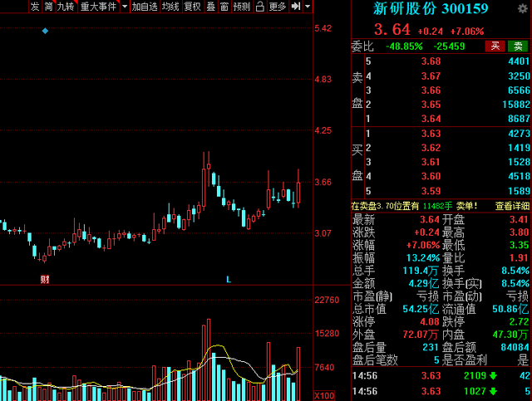
Task: Toggle the 简 simplified view button
Action: [x=48, y=7]
